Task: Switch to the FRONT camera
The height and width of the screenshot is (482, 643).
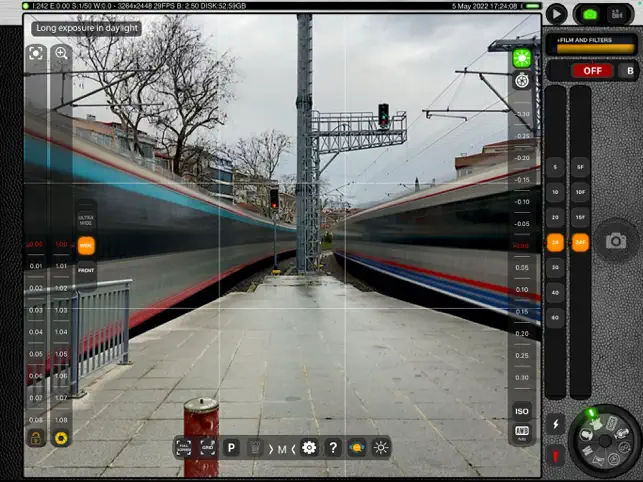Action: (86, 270)
